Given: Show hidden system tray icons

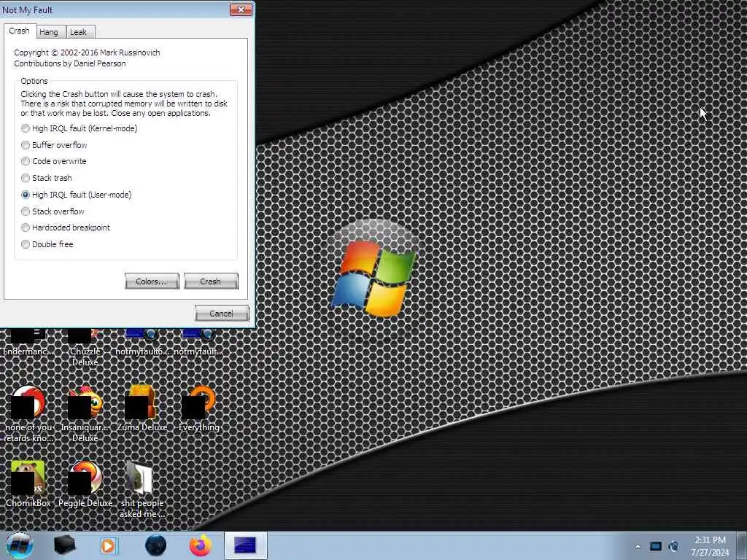Looking at the screenshot, I should click(x=638, y=546).
